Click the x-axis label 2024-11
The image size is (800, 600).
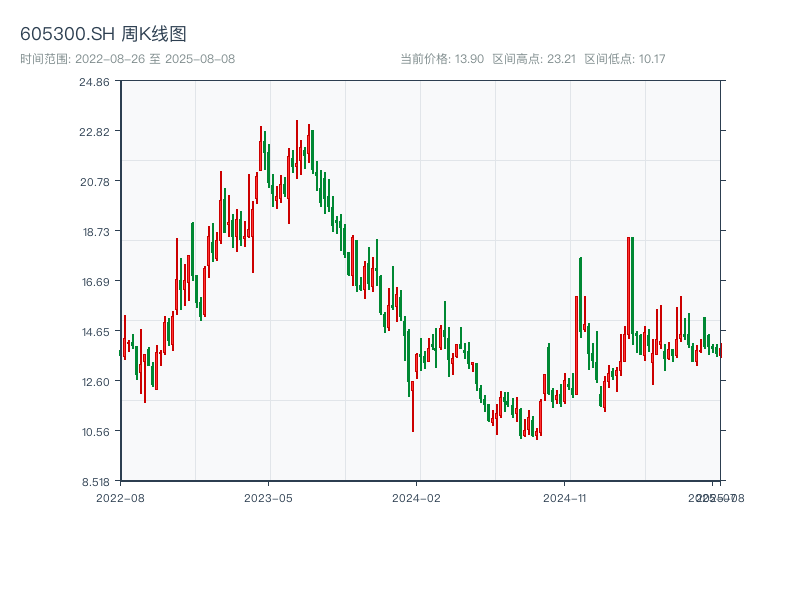click(x=565, y=498)
